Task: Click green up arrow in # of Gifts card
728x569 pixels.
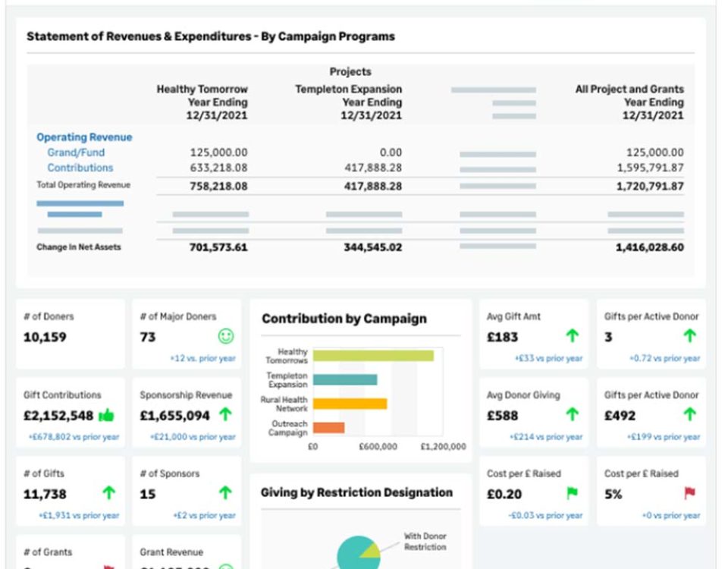Action: tap(109, 492)
